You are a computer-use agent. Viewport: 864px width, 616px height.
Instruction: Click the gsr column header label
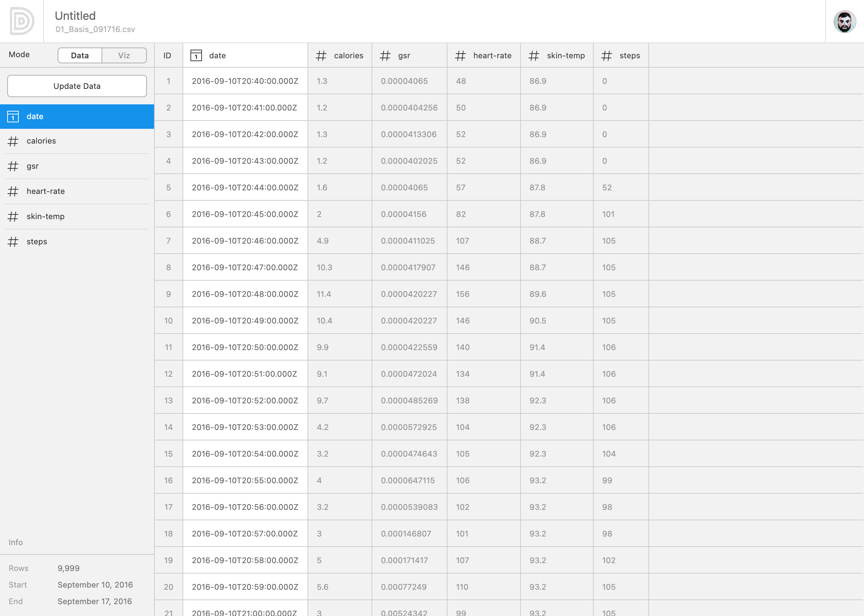[404, 56]
